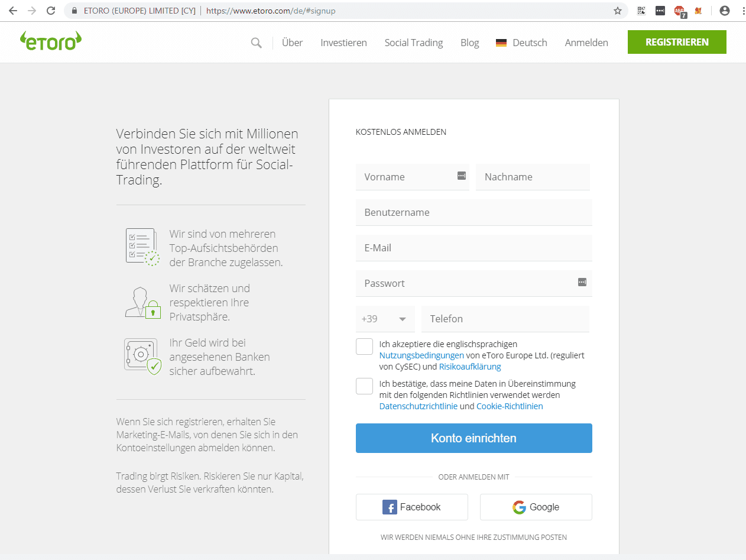Open the Adblock extension icon
Viewport: 746px width, 560px height.
point(679,11)
